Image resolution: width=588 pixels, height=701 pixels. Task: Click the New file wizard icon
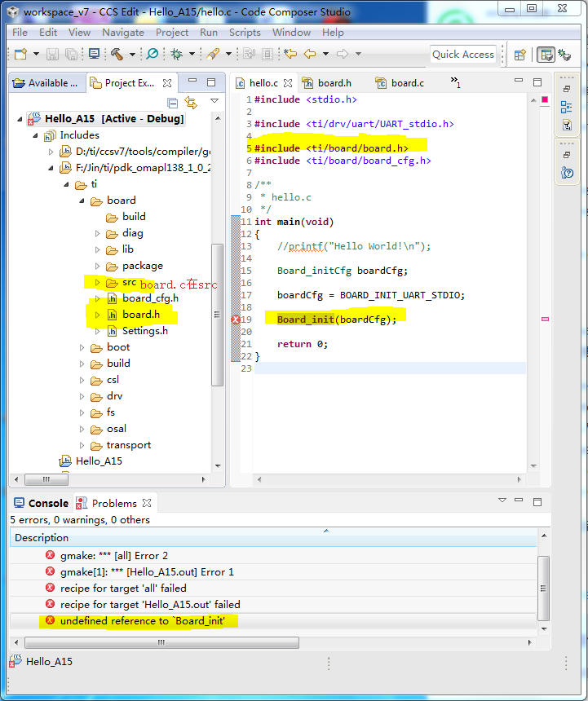(20, 54)
